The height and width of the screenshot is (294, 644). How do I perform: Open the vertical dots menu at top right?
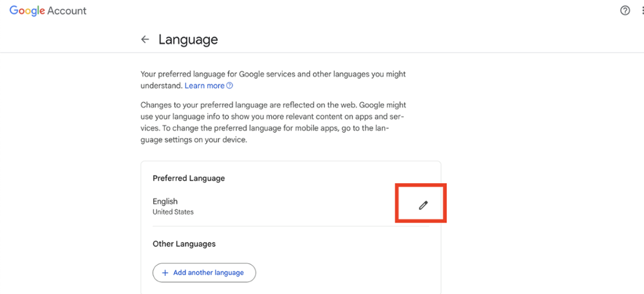(642, 11)
